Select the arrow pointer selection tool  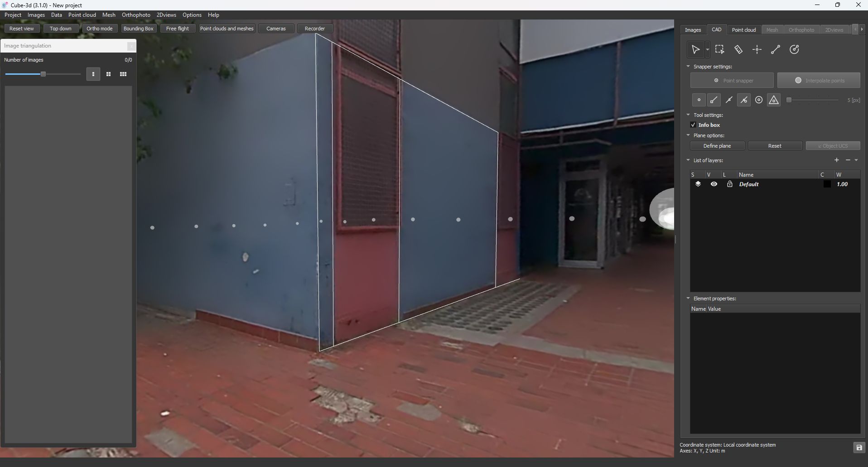[695, 50]
